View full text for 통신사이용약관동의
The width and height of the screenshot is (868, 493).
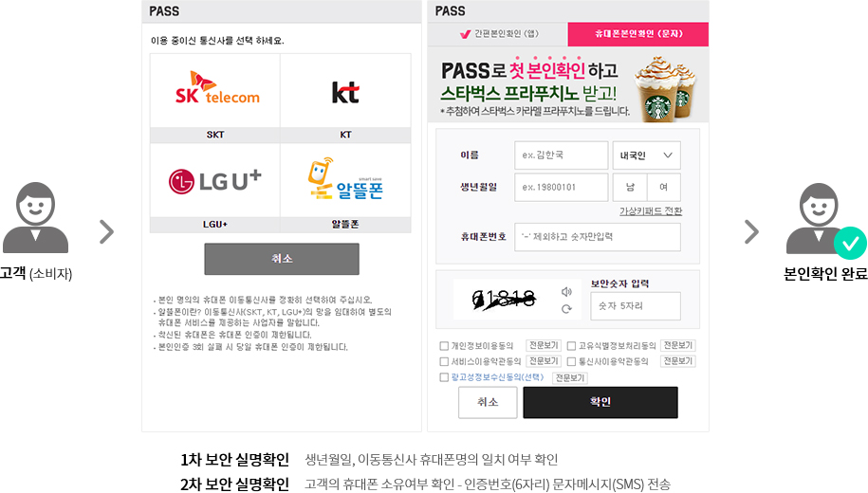click(678, 361)
